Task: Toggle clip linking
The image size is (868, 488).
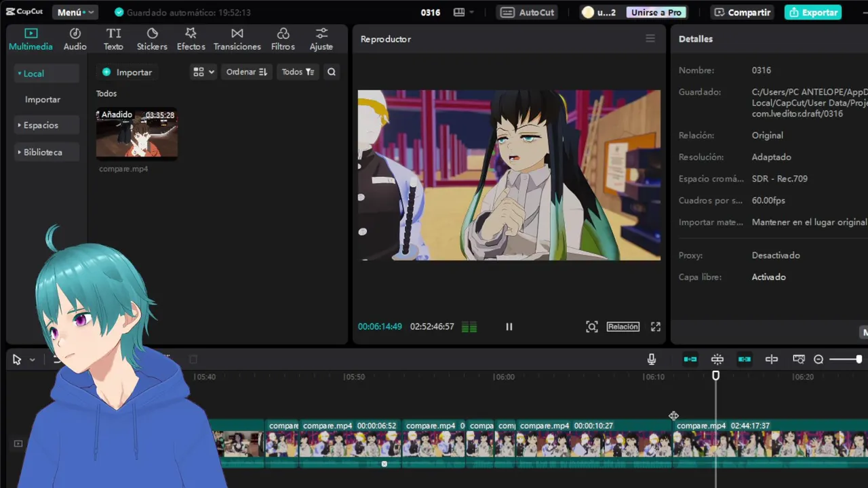Action: (x=745, y=359)
